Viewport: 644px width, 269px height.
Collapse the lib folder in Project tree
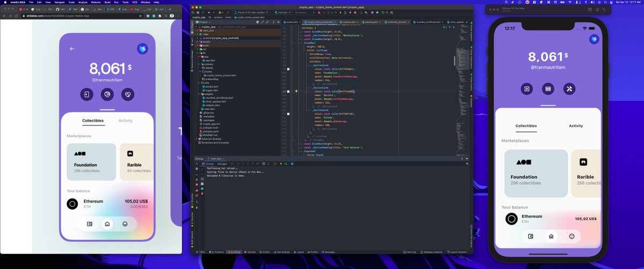[197, 53]
